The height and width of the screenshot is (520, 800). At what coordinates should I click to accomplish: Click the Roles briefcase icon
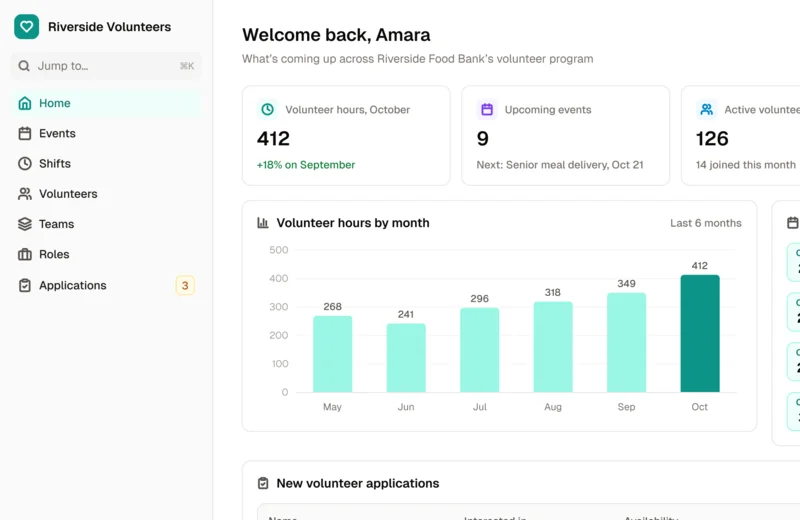pyautogui.click(x=24, y=254)
